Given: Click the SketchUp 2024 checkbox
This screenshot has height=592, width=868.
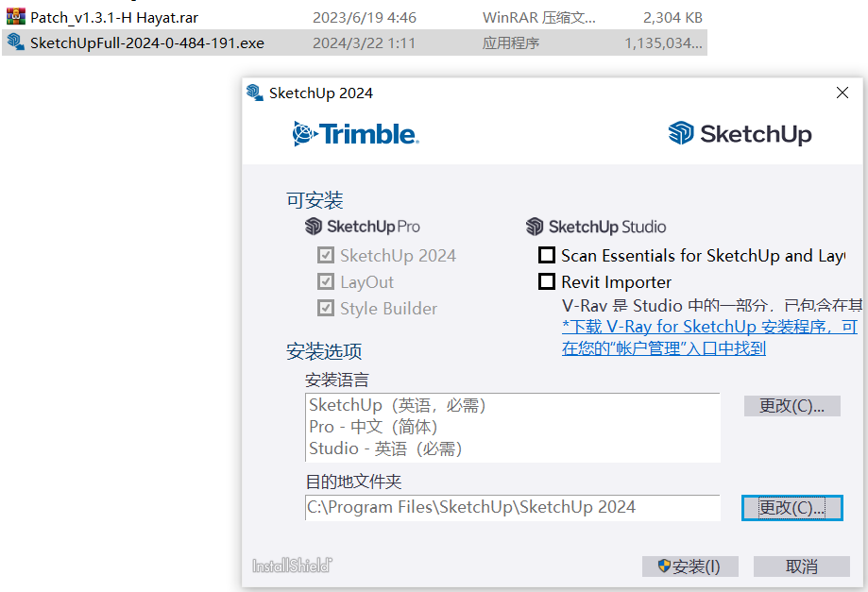Looking at the screenshot, I should 326,256.
